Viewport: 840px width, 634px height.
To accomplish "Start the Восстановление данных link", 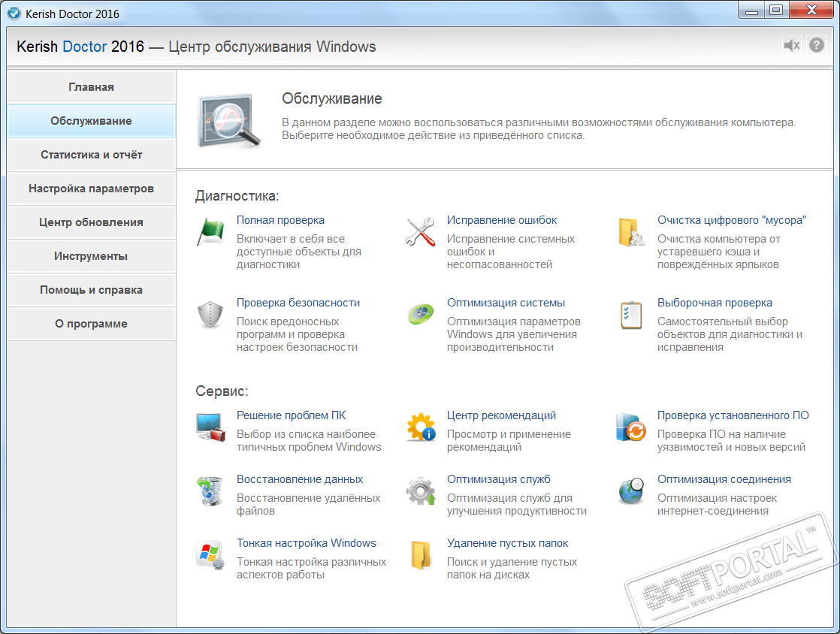I will point(300,479).
